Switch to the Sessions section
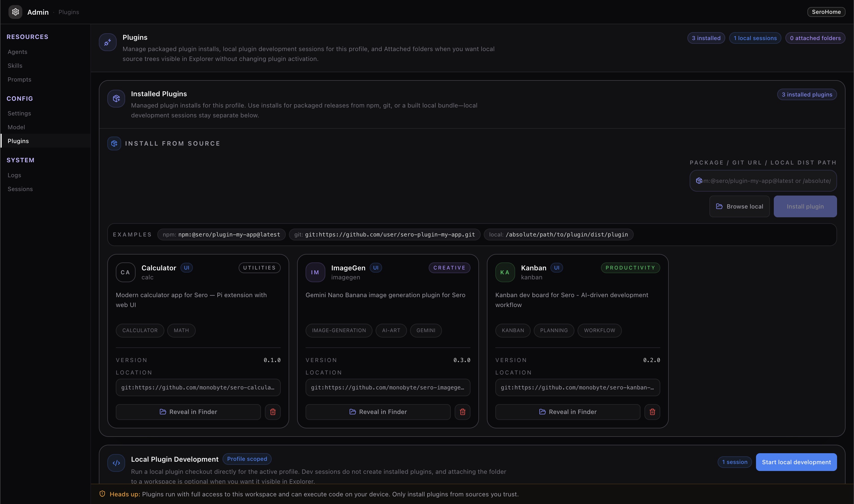The image size is (854, 504). [x=20, y=189]
